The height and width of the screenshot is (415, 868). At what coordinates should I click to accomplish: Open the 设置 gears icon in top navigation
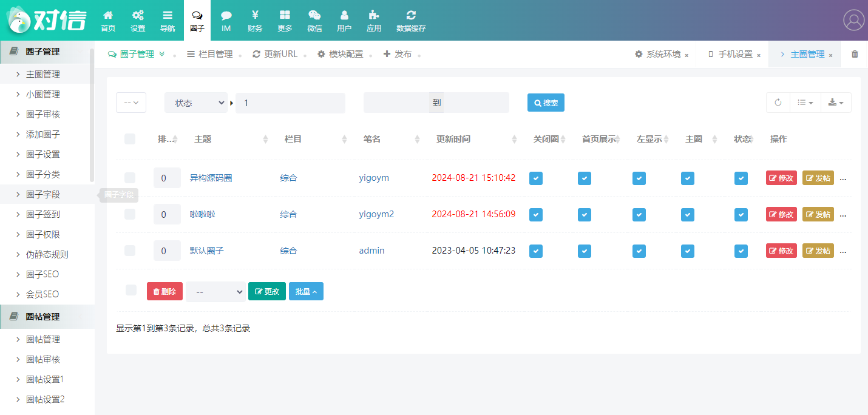pos(138,15)
